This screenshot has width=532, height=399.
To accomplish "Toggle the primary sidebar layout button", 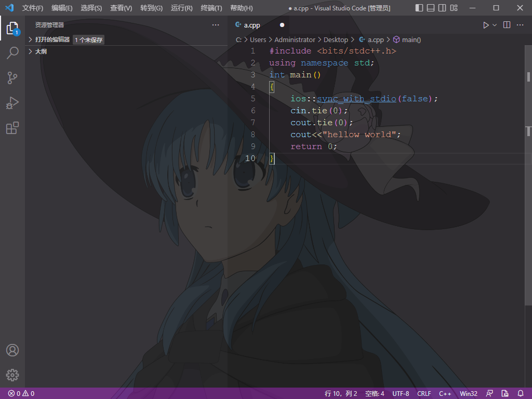I will pyautogui.click(x=419, y=8).
